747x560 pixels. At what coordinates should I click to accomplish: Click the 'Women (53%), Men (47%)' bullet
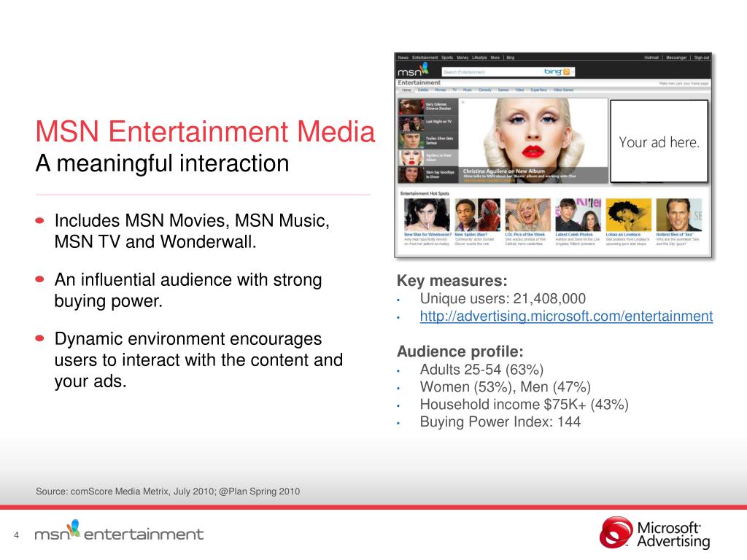pos(506,386)
